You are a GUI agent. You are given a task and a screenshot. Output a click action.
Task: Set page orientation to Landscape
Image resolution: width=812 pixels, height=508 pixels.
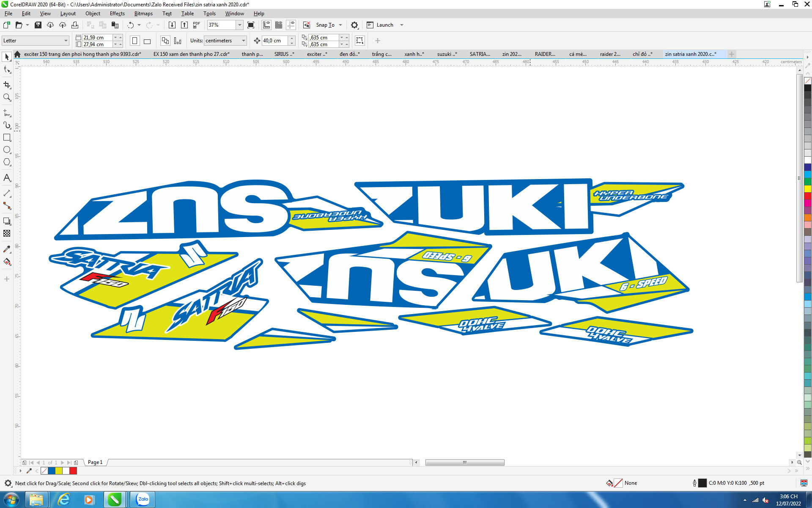(x=147, y=41)
